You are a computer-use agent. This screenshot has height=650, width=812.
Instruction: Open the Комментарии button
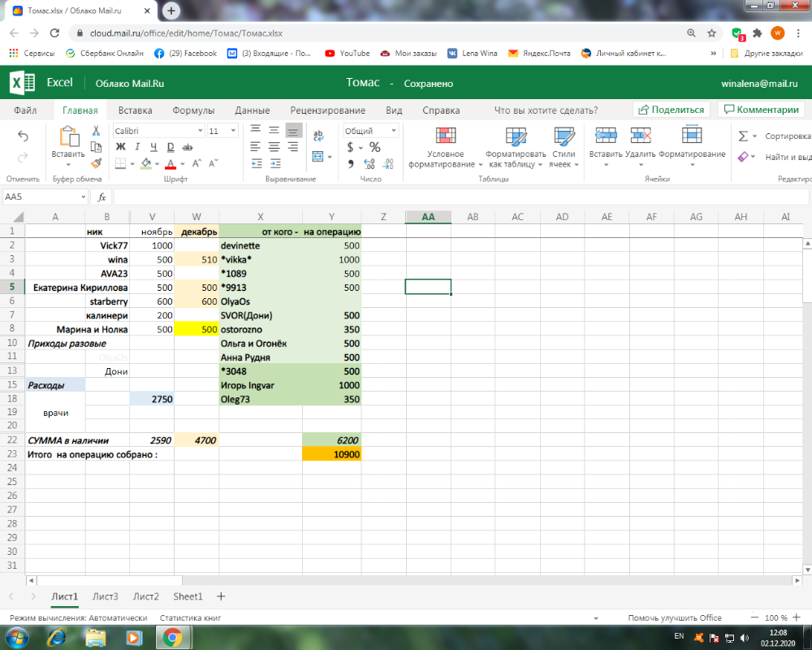point(760,109)
